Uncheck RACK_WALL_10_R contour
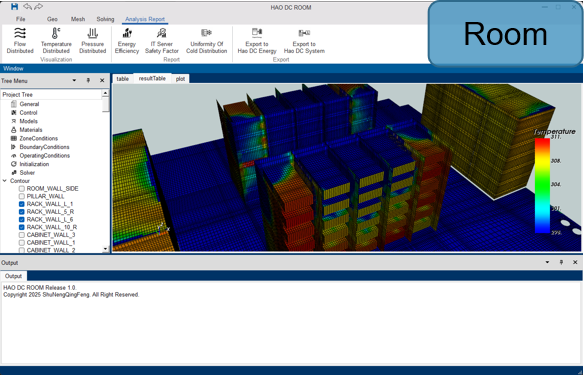 22,227
